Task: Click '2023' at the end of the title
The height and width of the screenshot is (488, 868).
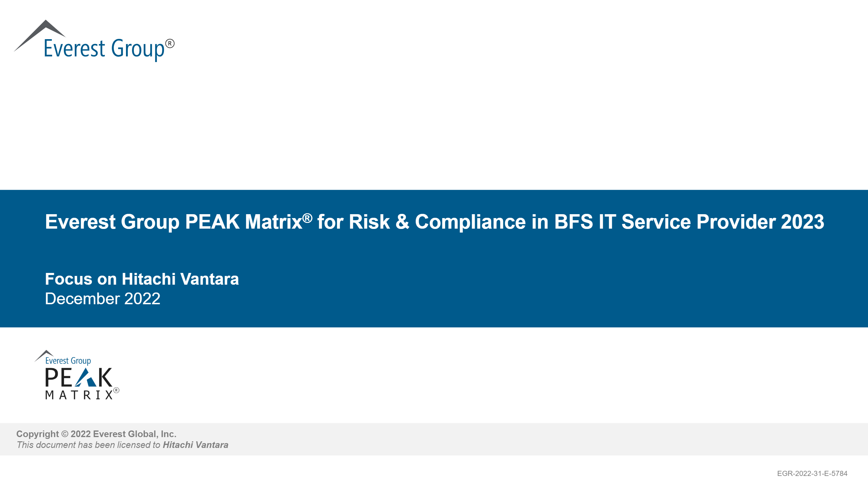Action: pos(802,222)
